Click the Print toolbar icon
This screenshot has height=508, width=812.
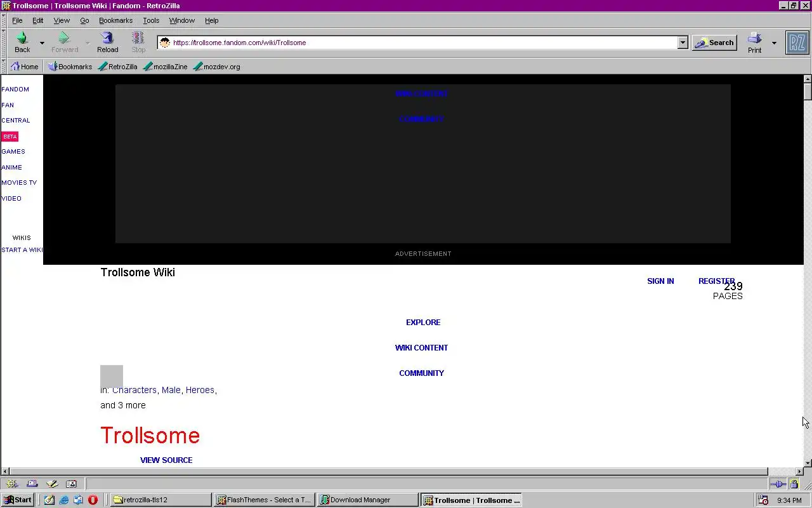[754, 38]
